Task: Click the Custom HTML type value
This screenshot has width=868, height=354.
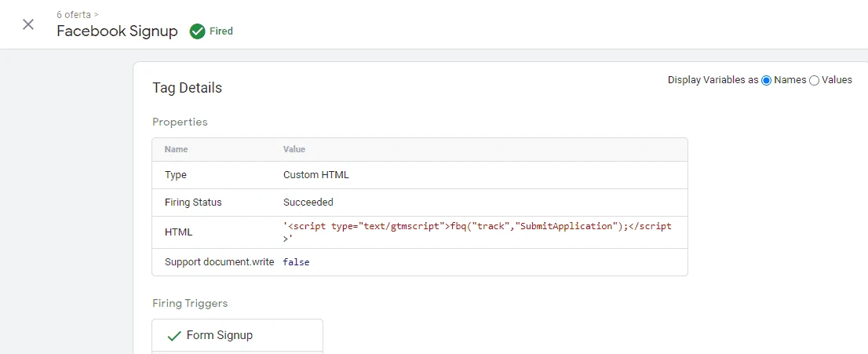Action: [x=315, y=175]
